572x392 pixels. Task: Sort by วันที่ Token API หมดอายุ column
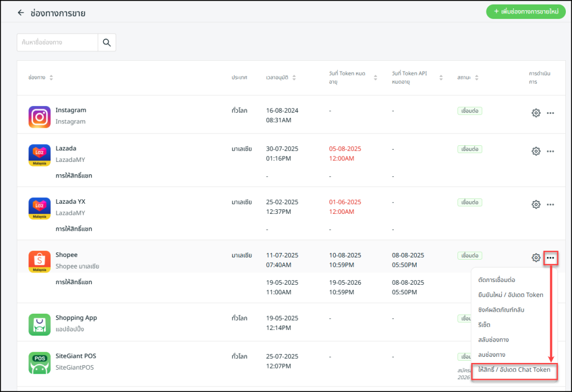(x=441, y=78)
